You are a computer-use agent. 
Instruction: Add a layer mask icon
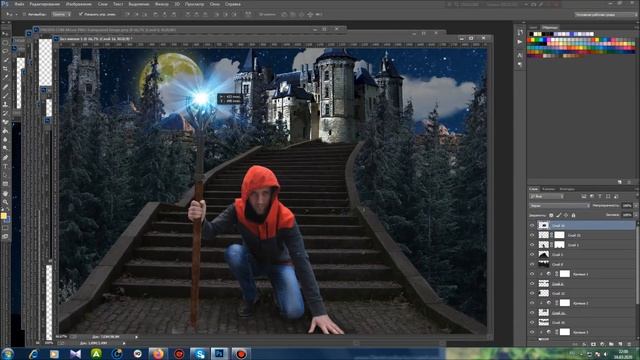click(593, 344)
